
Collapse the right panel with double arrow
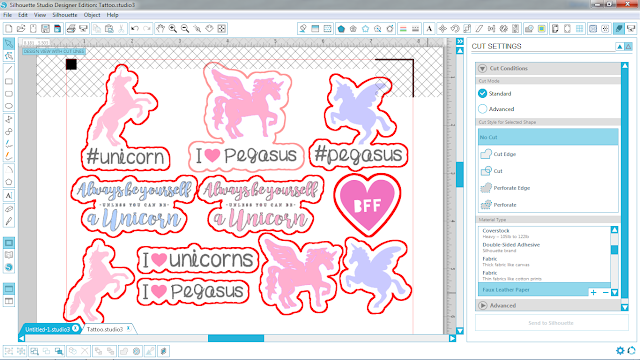click(460, 41)
